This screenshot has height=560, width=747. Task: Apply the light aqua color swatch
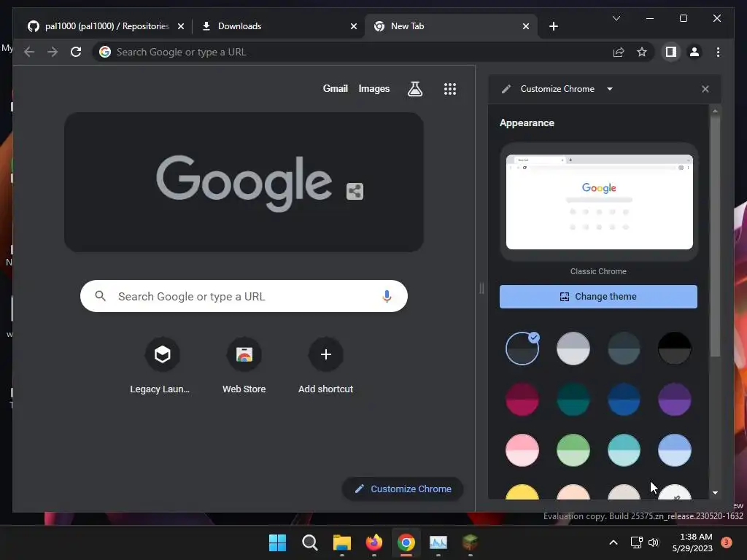[624, 450]
